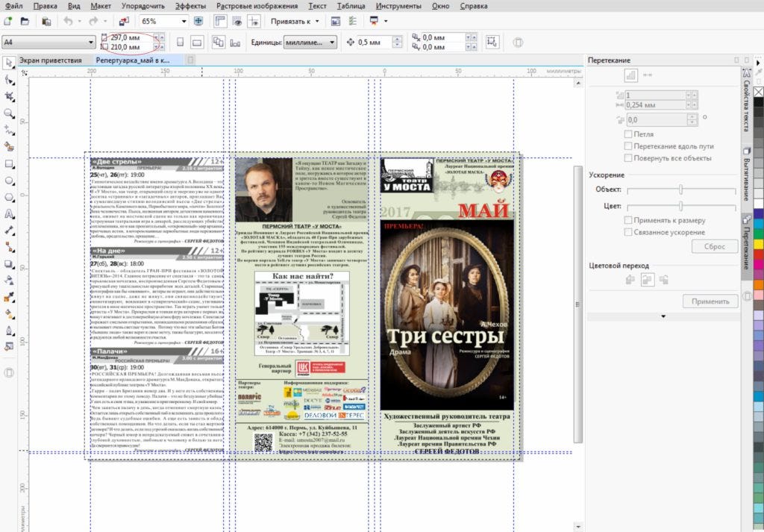This screenshot has height=532, width=764.
Task: Pick the yellow swatch in palette
Action: (758, 244)
